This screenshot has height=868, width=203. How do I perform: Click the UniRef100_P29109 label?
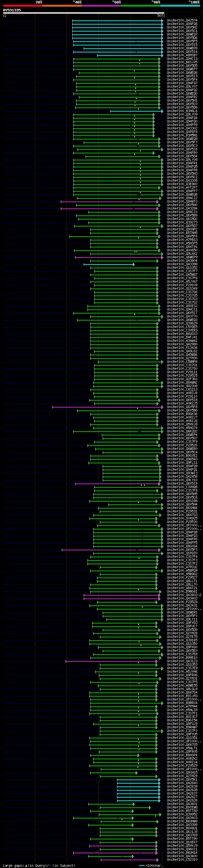click(x=182, y=285)
